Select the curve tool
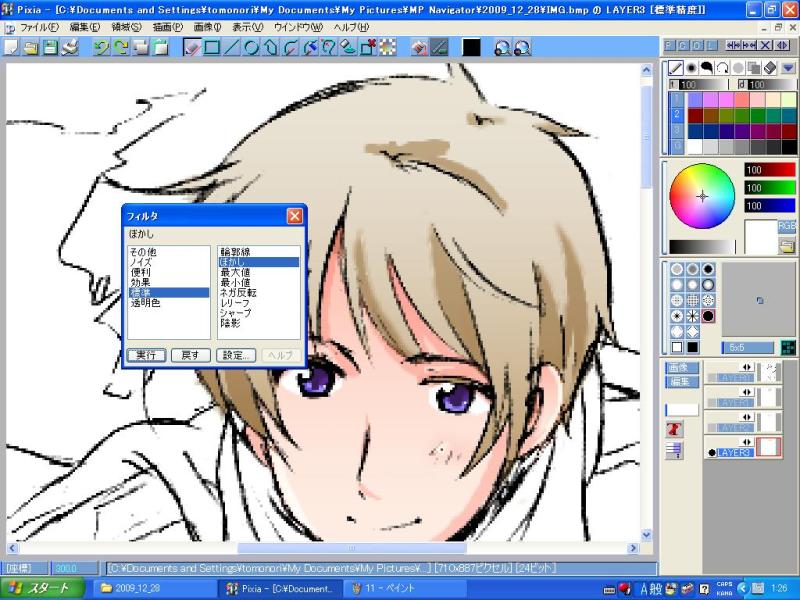The image size is (800, 600). (290, 48)
